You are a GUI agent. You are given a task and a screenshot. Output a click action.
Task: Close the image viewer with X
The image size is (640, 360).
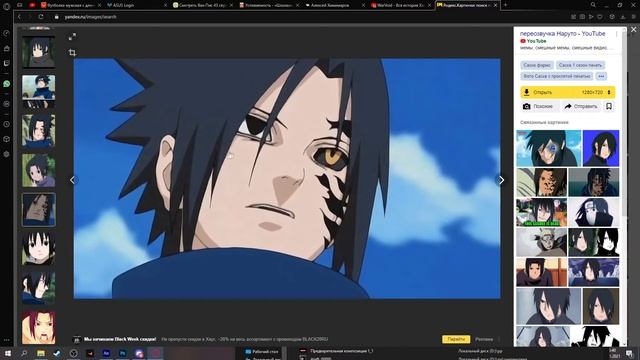[633, 30]
